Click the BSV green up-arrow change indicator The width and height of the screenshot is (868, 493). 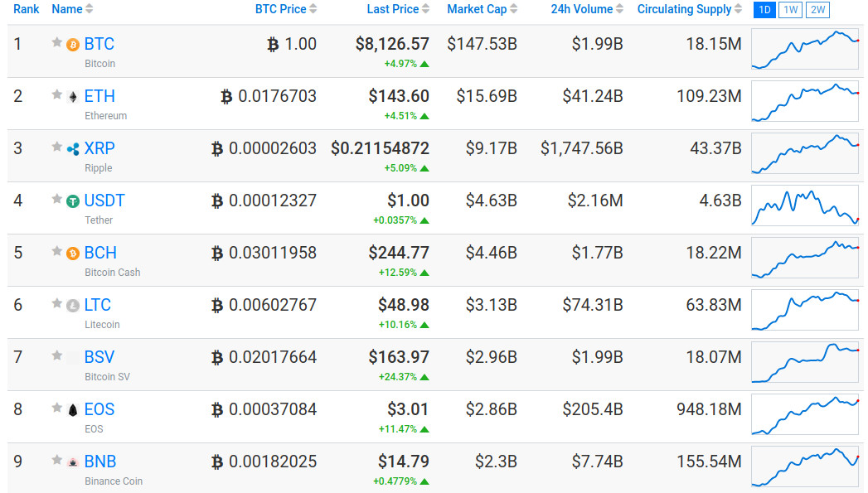(x=424, y=377)
